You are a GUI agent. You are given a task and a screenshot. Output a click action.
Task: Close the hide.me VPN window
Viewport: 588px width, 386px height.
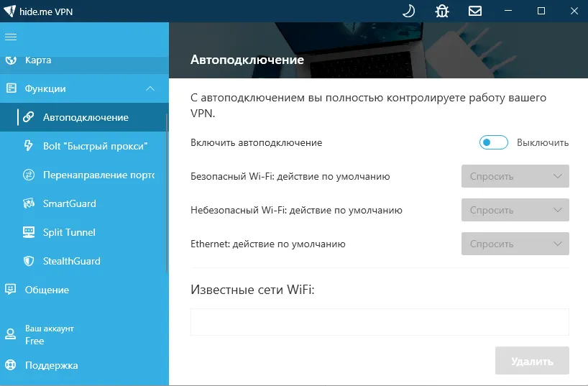coord(574,12)
